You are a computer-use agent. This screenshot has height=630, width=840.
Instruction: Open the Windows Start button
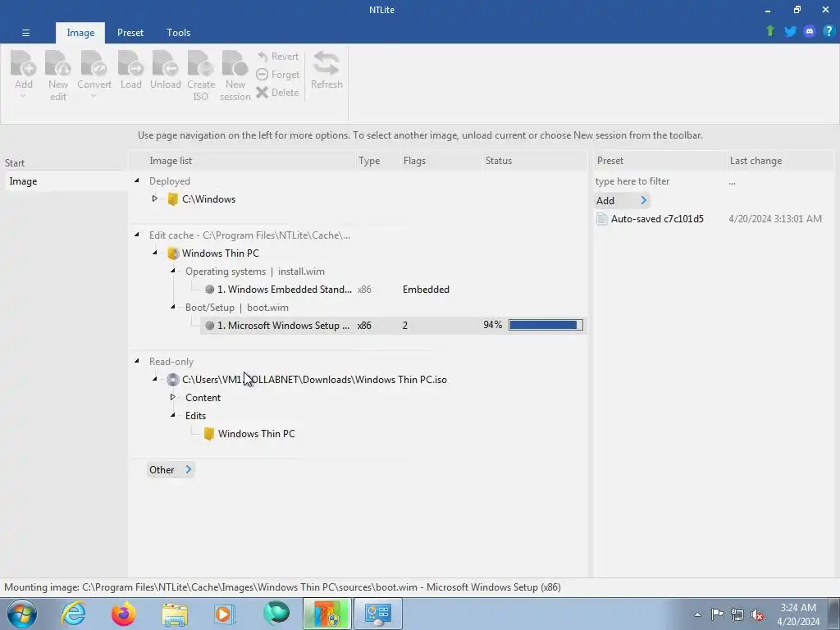coord(22,614)
